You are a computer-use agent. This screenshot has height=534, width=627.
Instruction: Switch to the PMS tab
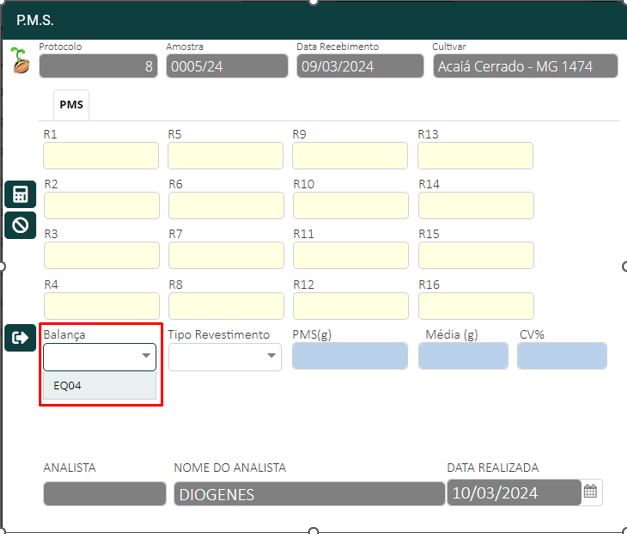[x=71, y=104]
